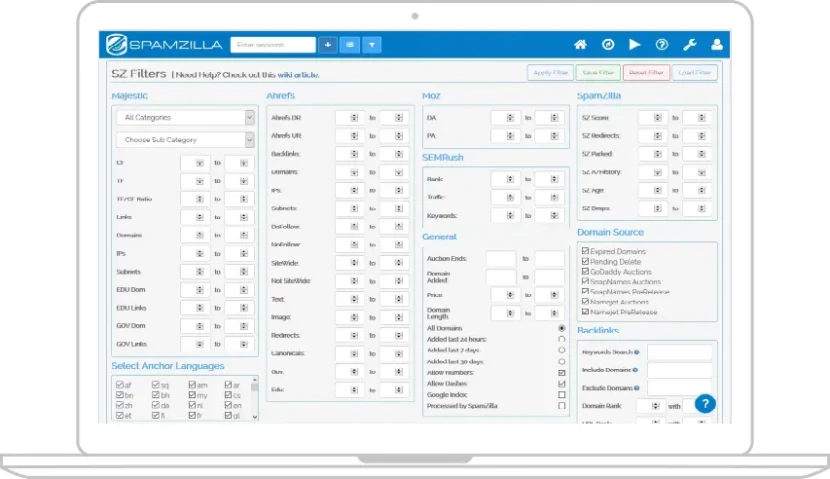Click info icon next to Include Domains
830x479 pixels.
pyautogui.click(x=635, y=370)
